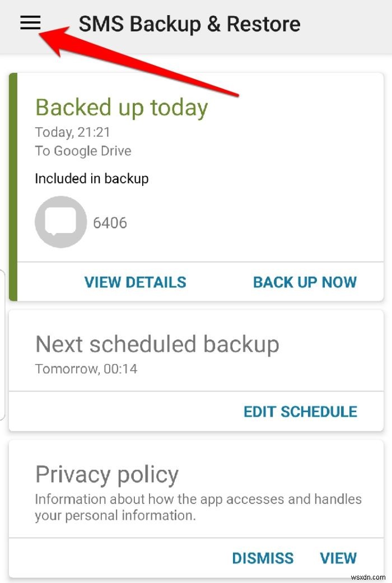Tap the "To Google Drive" destination text

tap(83, 151)
